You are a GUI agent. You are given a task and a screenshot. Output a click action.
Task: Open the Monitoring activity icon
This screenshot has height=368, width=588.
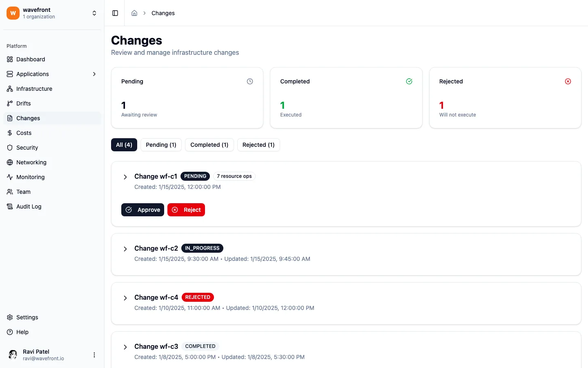coord(9,177)
